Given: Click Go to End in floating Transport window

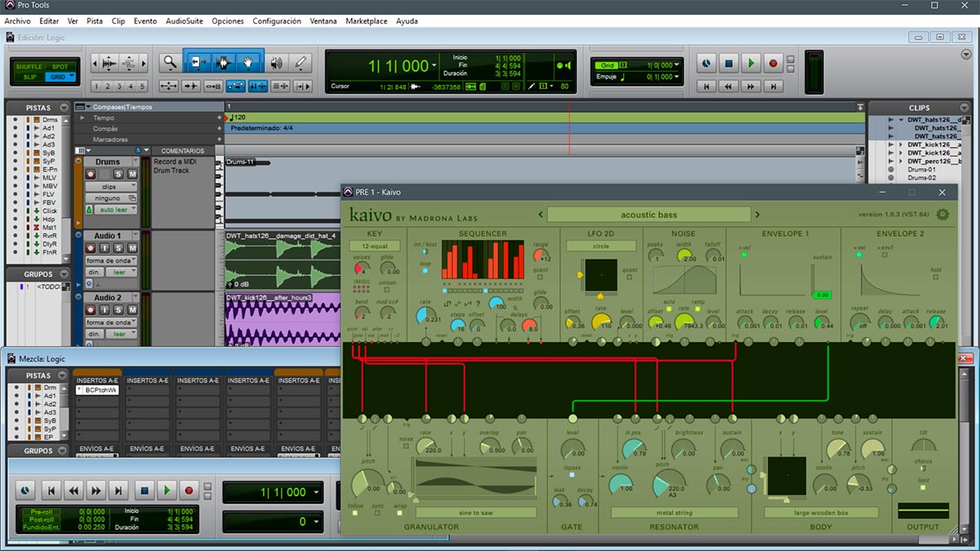Looking at the screenshot, I should 119,491.
